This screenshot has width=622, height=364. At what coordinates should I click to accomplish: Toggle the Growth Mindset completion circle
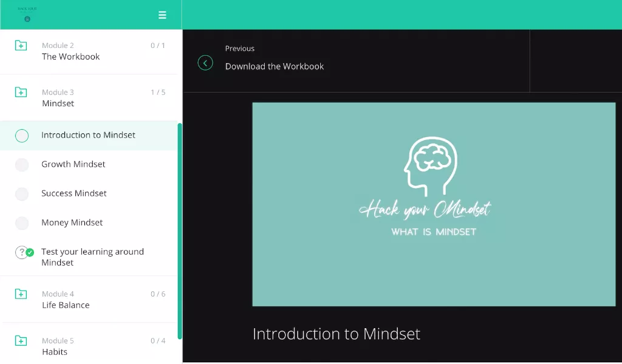(x=22, y=165)
